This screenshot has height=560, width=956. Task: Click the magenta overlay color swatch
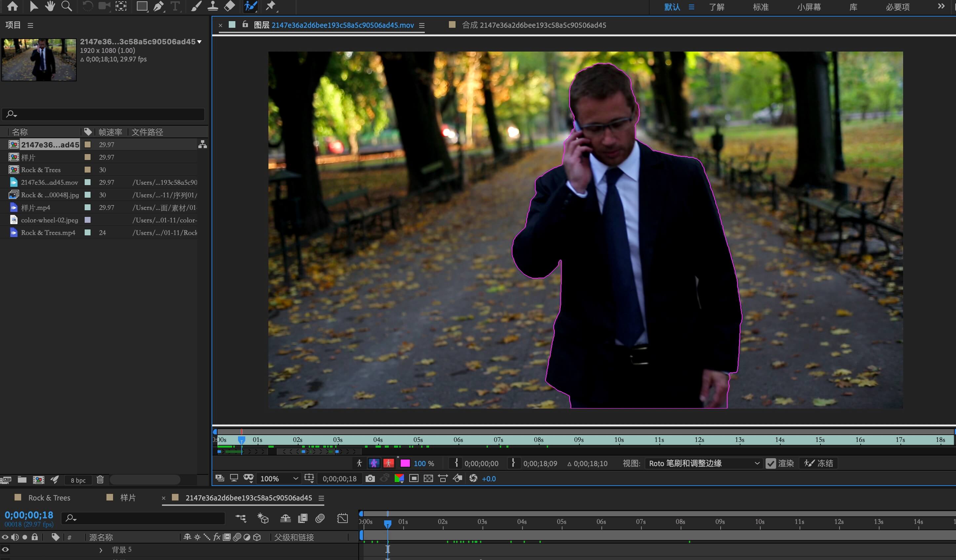click(x=405, y=463)
